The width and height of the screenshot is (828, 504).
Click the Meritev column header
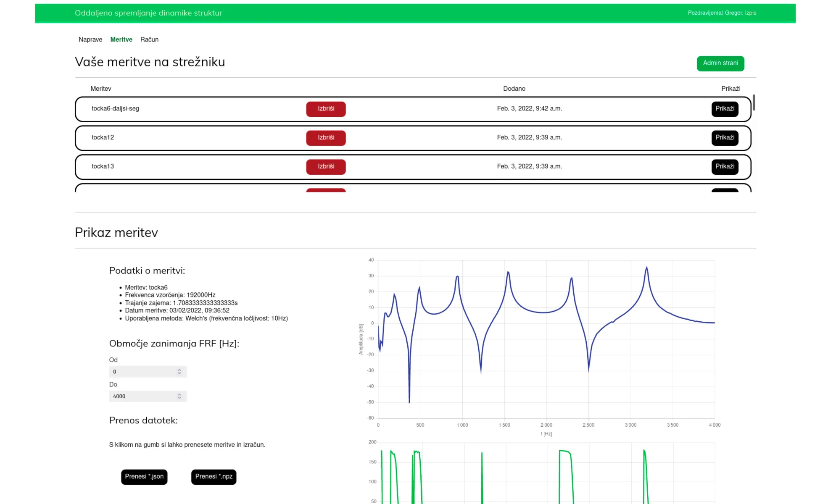pos(101,89)
